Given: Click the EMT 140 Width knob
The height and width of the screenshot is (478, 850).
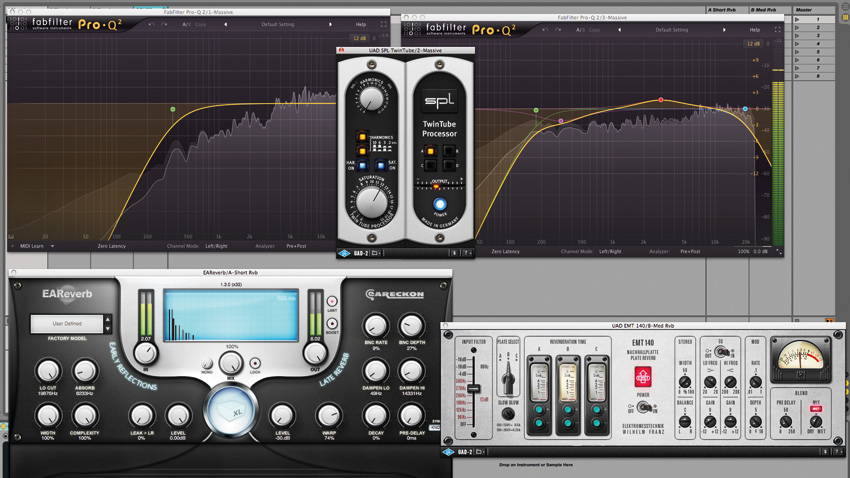Looking at the screenshot, I should click(685, 382).
